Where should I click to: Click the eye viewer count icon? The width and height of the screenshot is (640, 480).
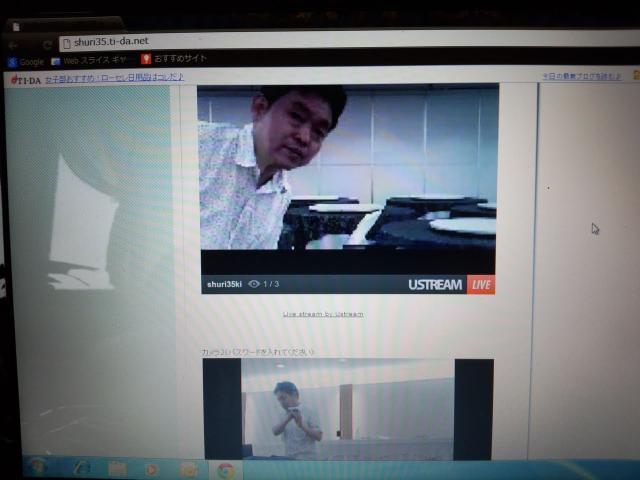(254, 284)
